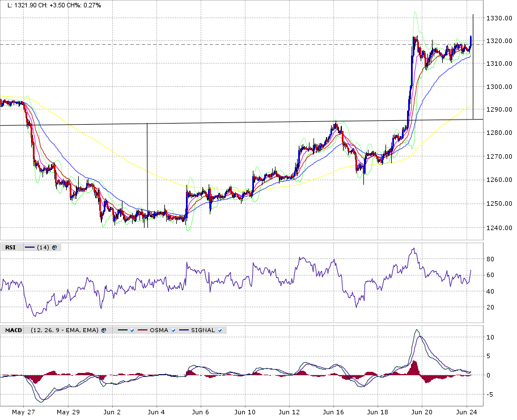The height and width of the screenshot is (420, 517).
Task: Toggle the MACD line visibility checkbox
Action: coord(132,330)
